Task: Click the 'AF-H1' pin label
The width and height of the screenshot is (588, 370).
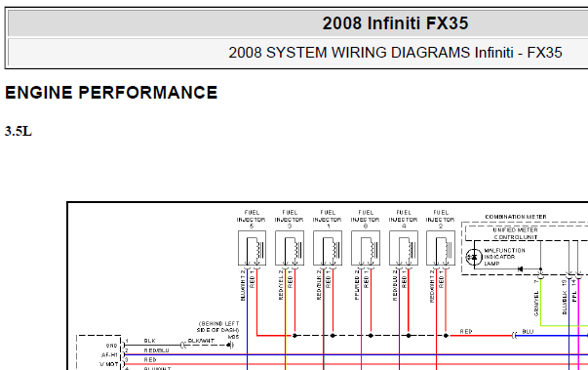Action: (x=109, y=355)
